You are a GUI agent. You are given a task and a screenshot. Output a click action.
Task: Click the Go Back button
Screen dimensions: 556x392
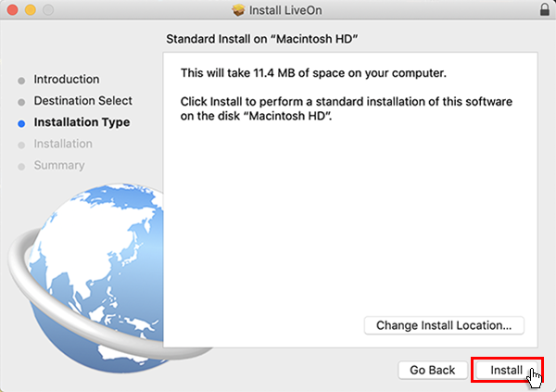(x=432, y=370)
